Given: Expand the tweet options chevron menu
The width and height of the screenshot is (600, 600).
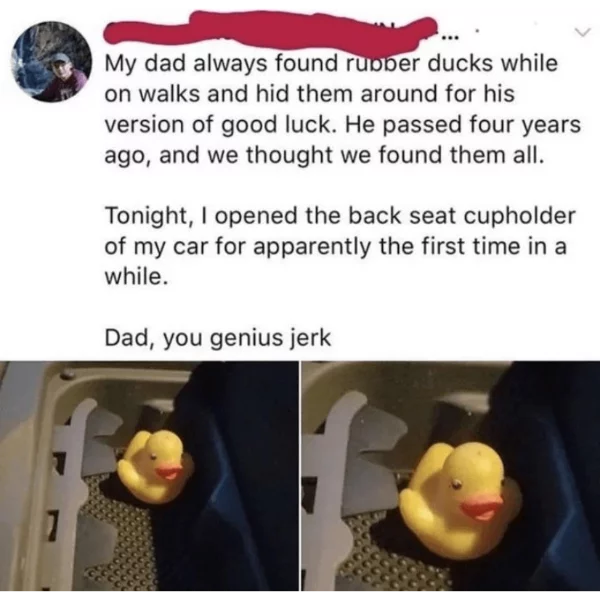Looking at the screenshot, I should point(582,34).
